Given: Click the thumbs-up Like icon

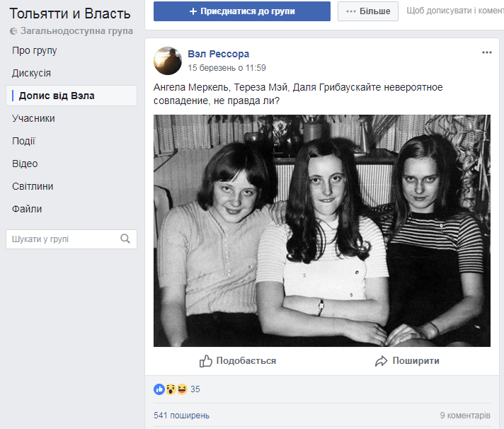Looking at the screenshot, I should (206, 361).
